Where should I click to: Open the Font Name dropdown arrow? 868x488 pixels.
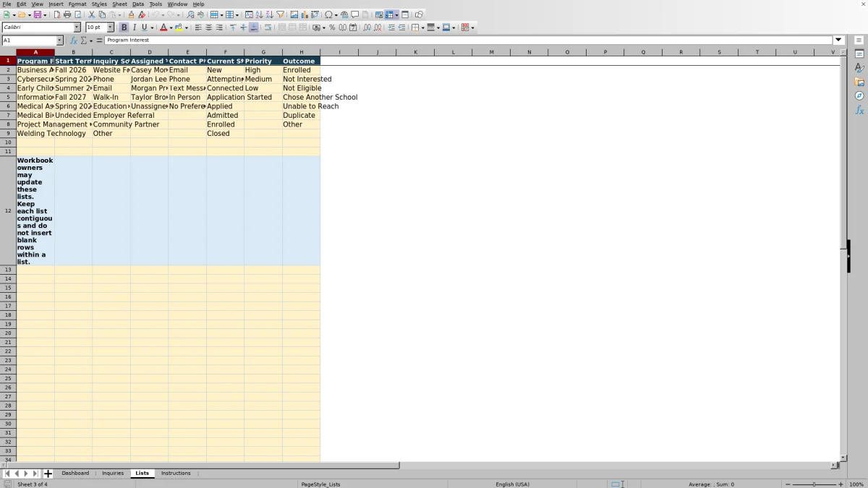point(77,27)
